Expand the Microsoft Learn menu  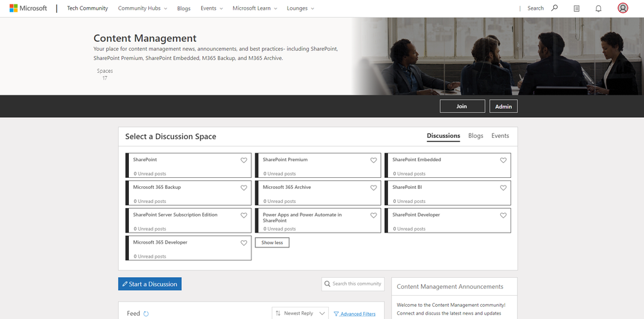pos(255,8)
